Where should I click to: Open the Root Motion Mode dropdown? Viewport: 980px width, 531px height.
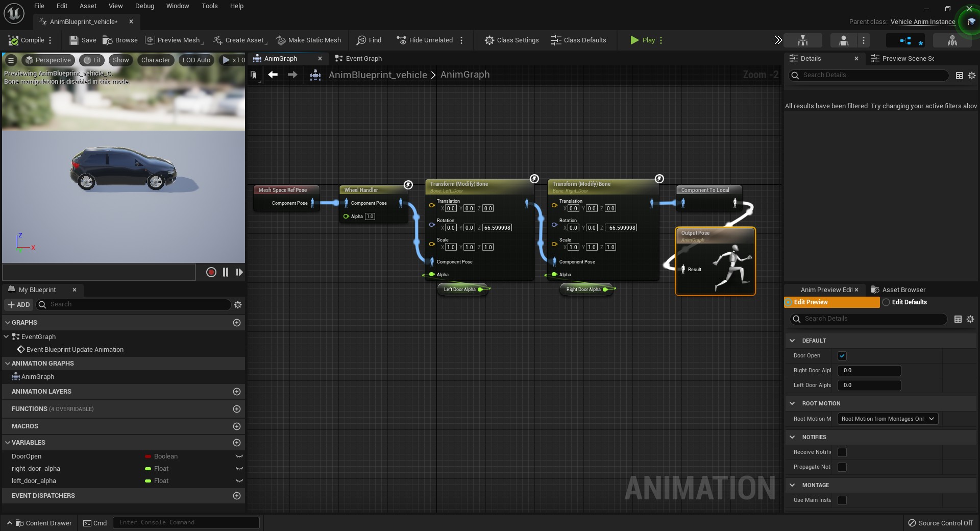pos(887,419)
